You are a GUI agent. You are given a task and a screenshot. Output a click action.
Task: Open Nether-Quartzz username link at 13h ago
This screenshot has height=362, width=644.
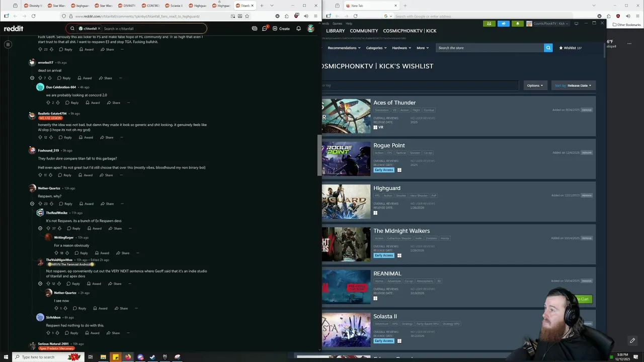click(x=49, y=188)
